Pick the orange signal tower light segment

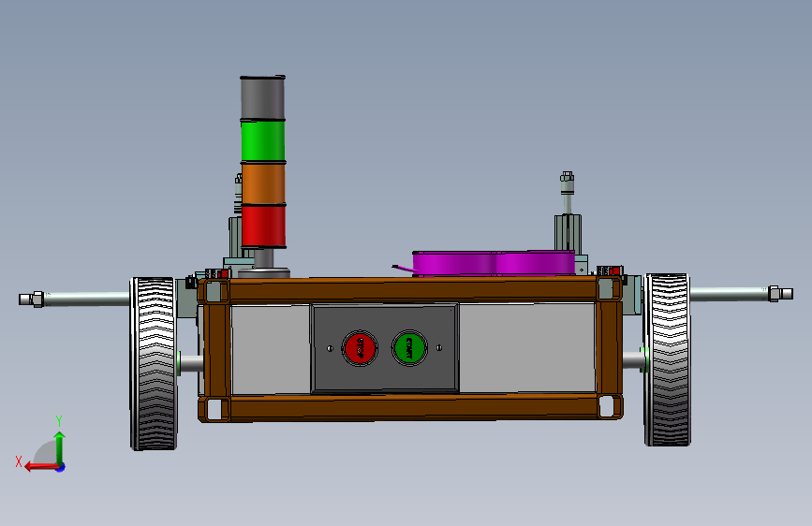tap(263, 183)
